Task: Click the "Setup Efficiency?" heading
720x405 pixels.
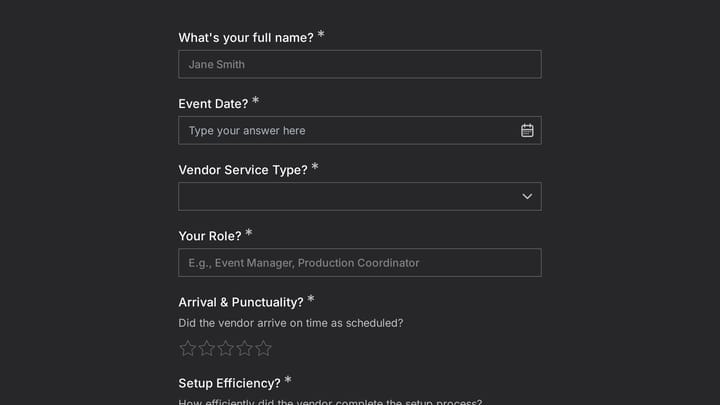Action: [x=229, y=383]
